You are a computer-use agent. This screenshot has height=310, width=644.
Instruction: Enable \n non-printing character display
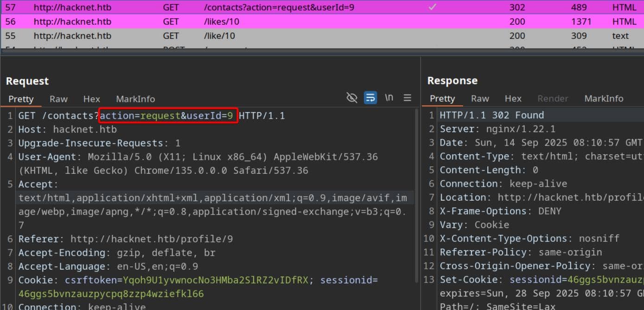click(389, 98)
